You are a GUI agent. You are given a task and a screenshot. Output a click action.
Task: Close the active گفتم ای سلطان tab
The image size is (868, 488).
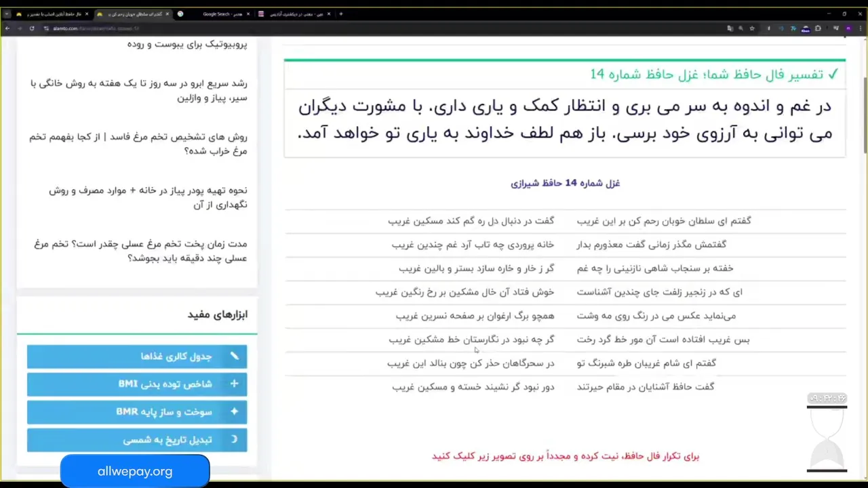(167, 14)
